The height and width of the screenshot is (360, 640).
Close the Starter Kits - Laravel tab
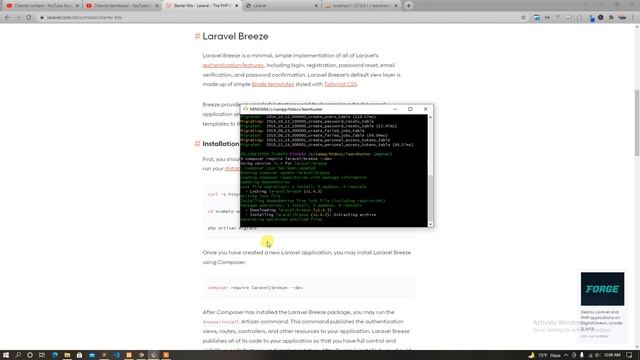coord(236,6)
